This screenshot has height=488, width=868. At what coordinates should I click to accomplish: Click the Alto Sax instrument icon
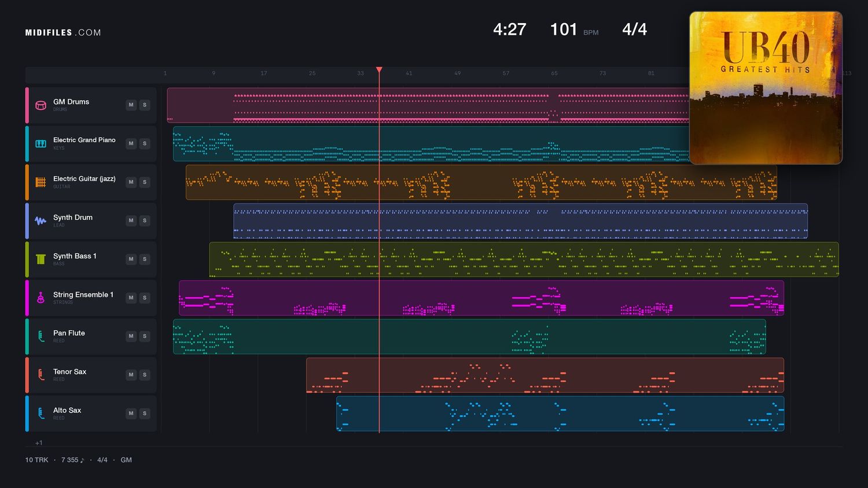(41, 413)
